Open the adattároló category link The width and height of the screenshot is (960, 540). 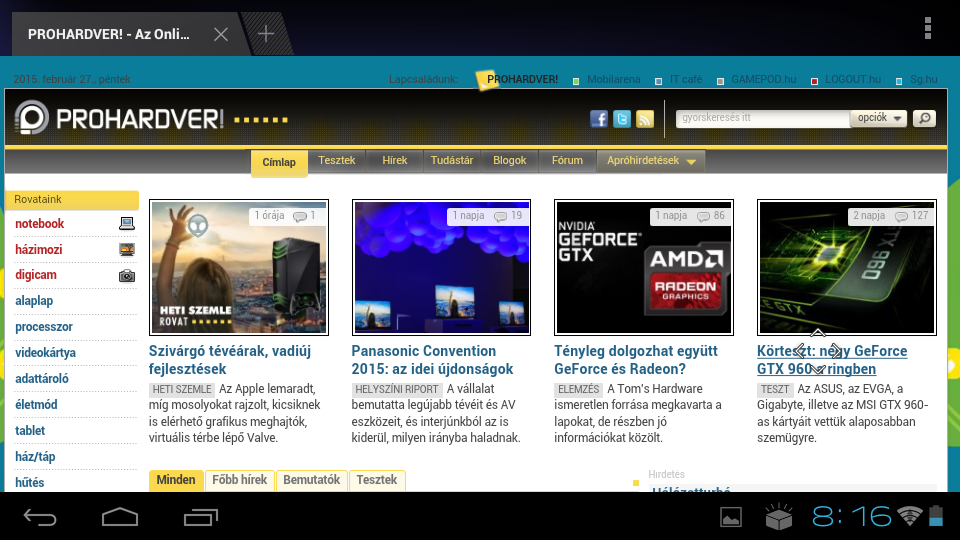point(42,378)
